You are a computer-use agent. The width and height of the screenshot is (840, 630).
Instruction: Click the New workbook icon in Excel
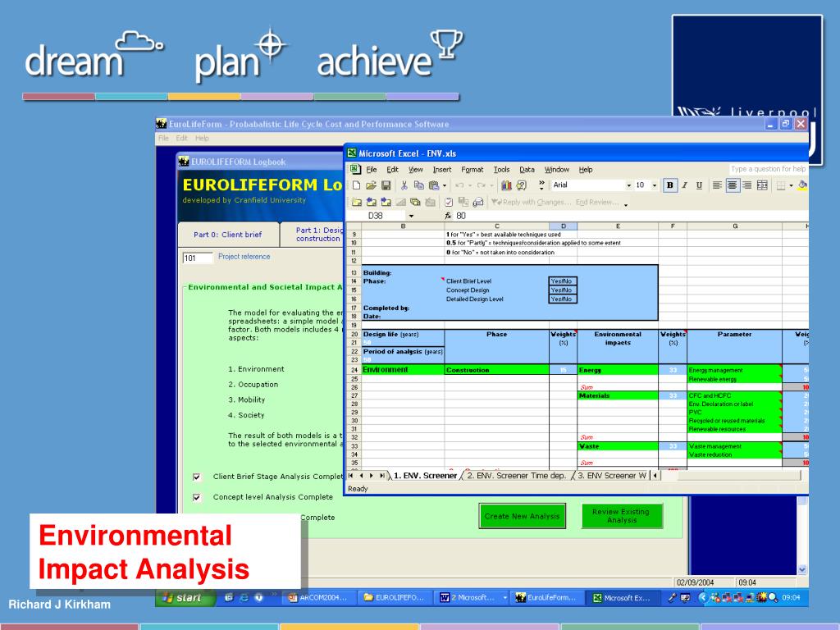click(356, 185)
